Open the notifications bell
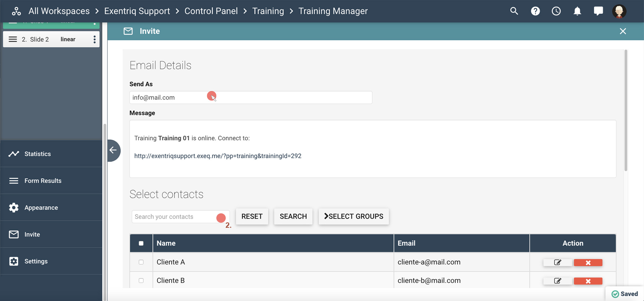 (x=577, y=11)
